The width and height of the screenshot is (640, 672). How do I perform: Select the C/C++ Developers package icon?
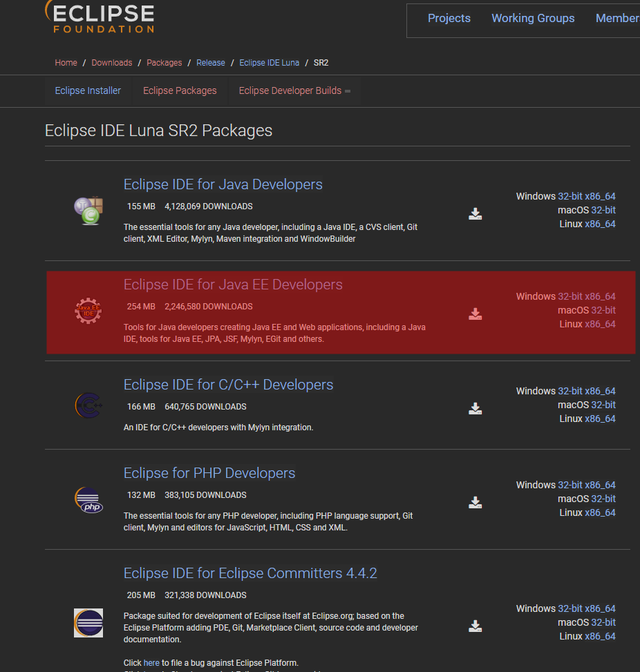[x=88, y=405]
